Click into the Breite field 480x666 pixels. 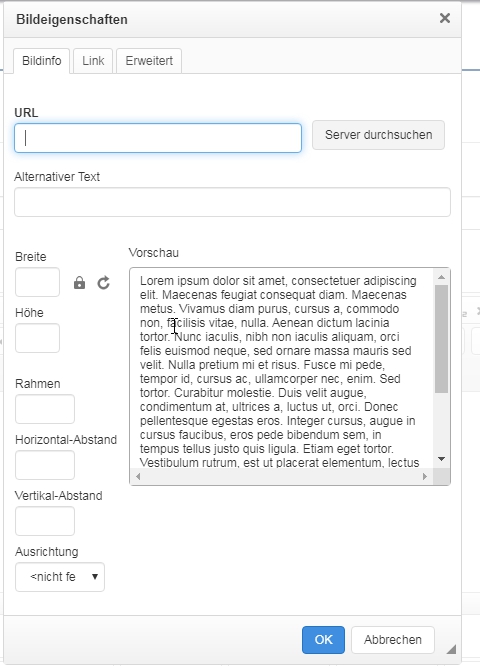(37, 282)
